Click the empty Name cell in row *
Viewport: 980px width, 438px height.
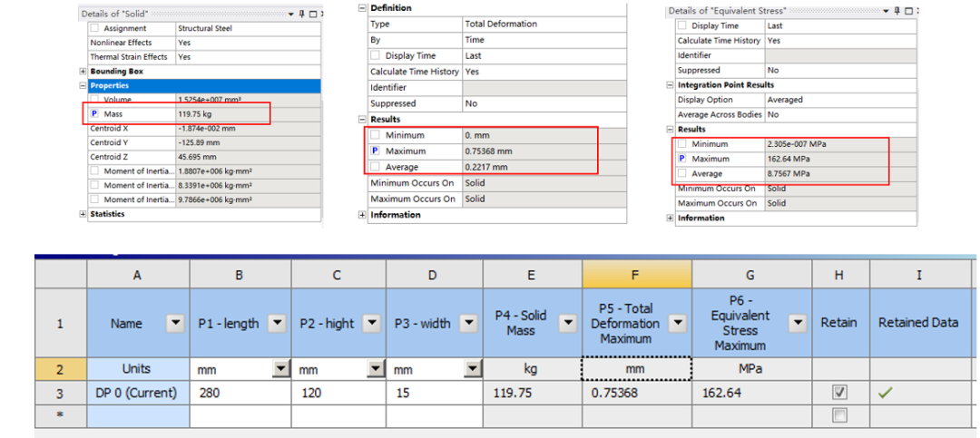138,416
